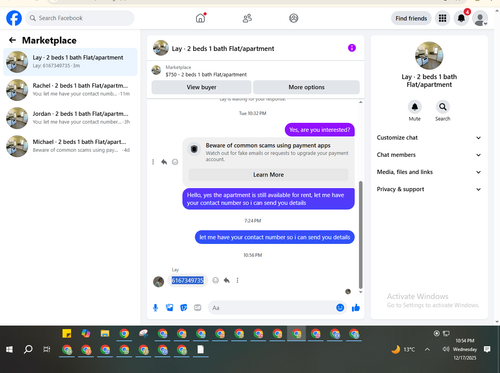
Task: Click the highlighted number 6167349735
Action: [x=187, y=280]
